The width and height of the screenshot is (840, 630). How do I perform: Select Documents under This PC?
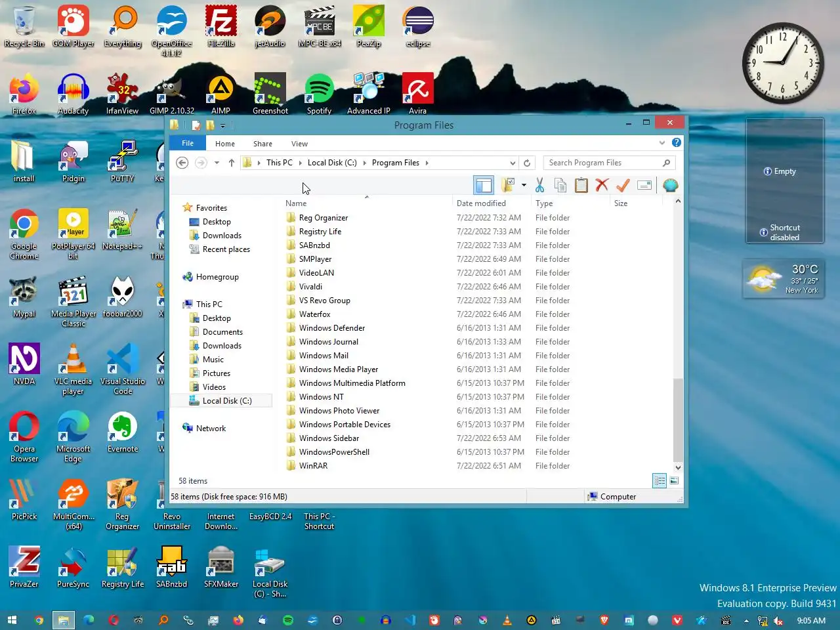point(222,332)
